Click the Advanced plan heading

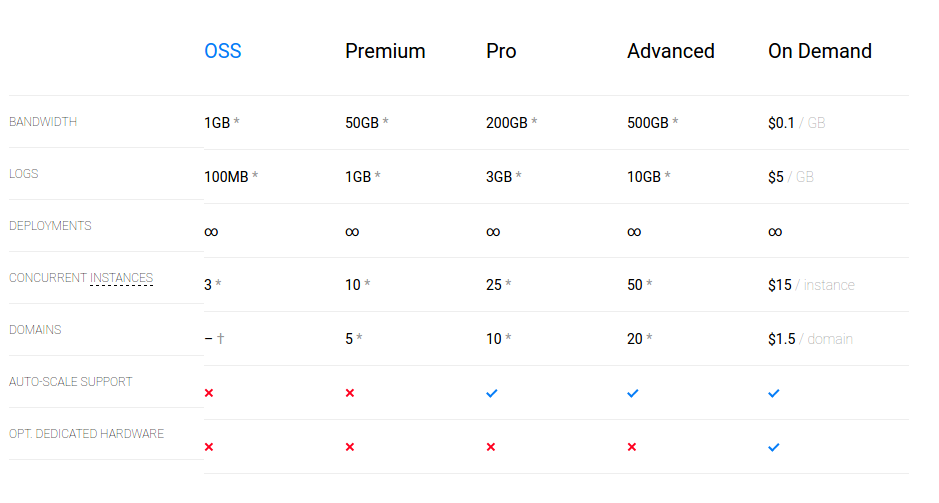671,51
